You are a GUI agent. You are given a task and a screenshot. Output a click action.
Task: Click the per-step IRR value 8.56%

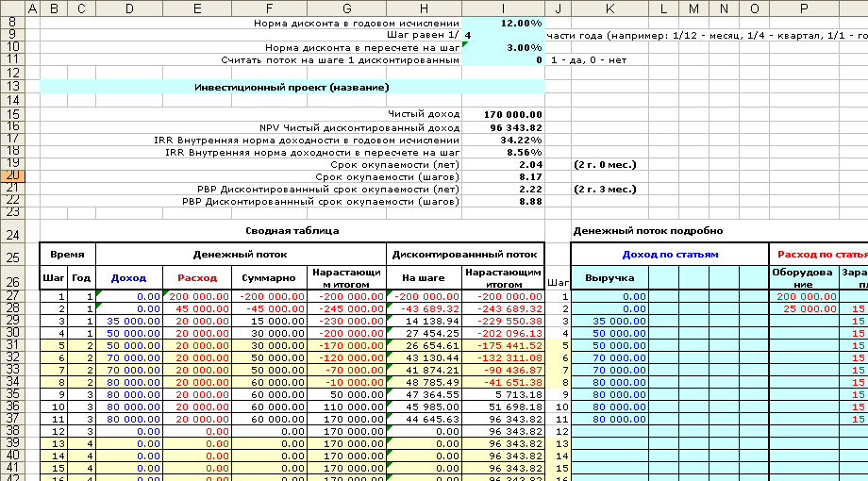(503, 152)
